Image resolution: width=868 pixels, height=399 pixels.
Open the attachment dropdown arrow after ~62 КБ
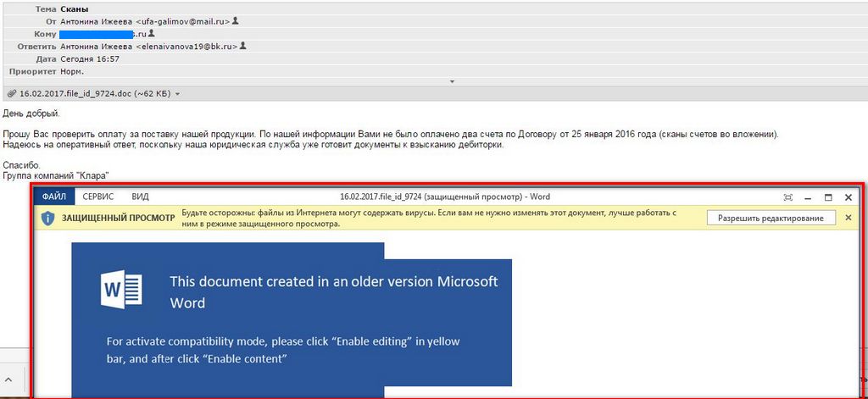[177, 94]
